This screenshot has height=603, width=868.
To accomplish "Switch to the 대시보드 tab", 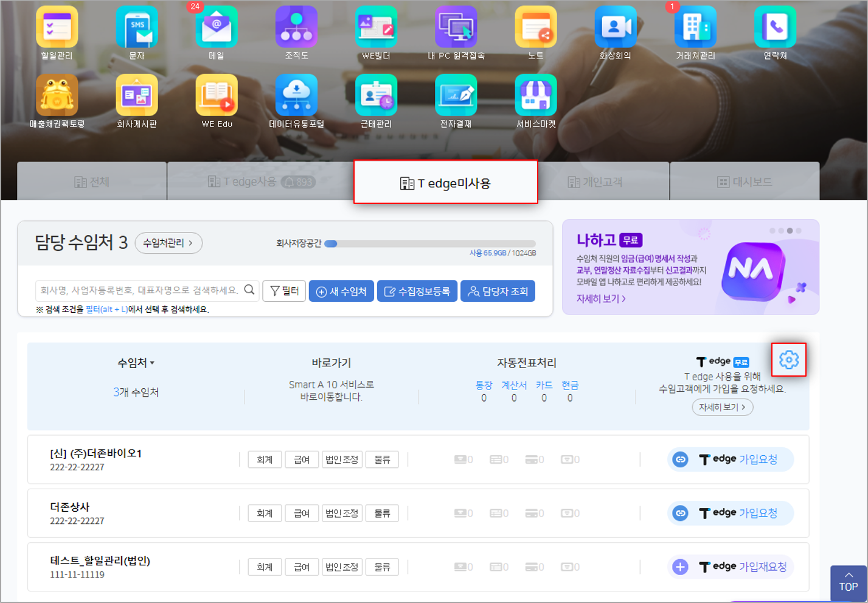I will coord(745,182).
